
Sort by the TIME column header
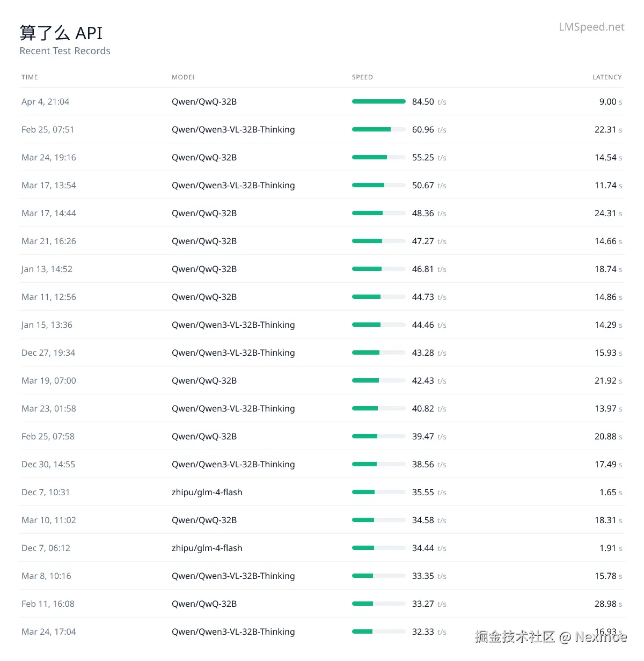tap(30, 77)
